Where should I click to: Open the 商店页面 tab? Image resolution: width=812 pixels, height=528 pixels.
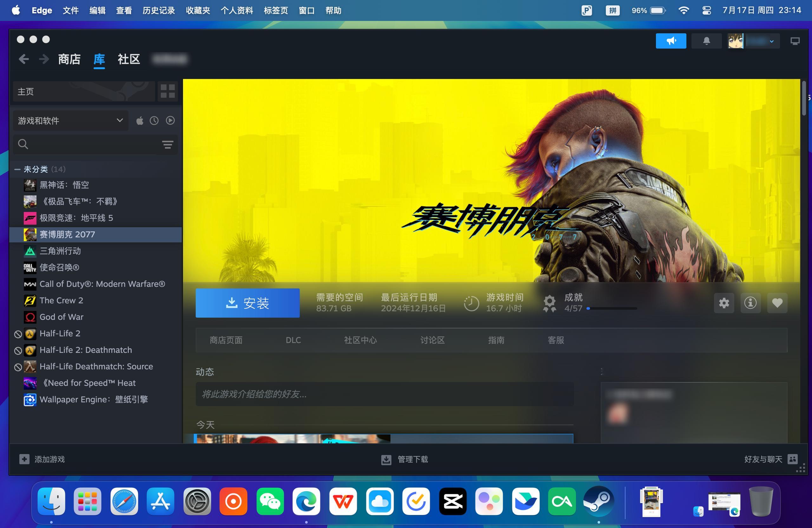pos(226,340)
